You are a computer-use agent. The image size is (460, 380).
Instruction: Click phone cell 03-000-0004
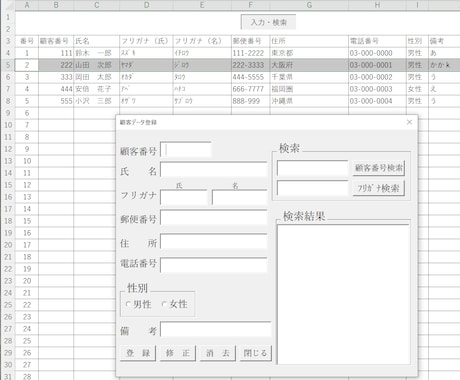tap(377, 101)
